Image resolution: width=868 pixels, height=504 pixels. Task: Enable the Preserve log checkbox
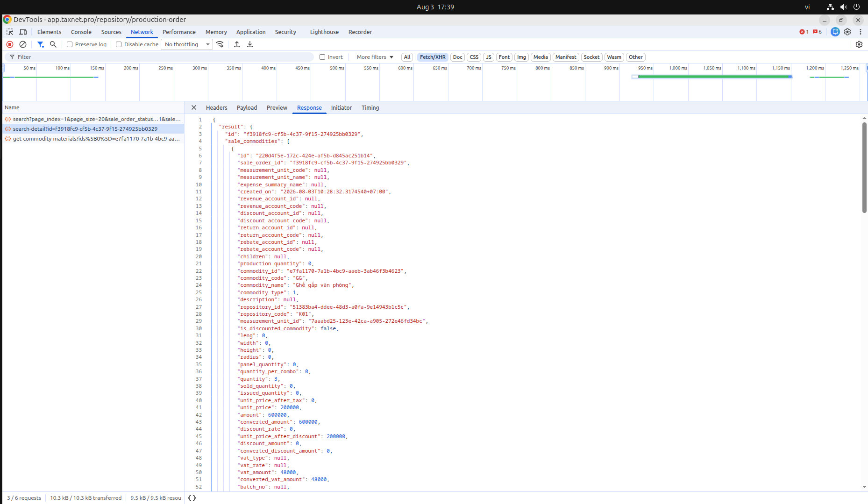70,44
